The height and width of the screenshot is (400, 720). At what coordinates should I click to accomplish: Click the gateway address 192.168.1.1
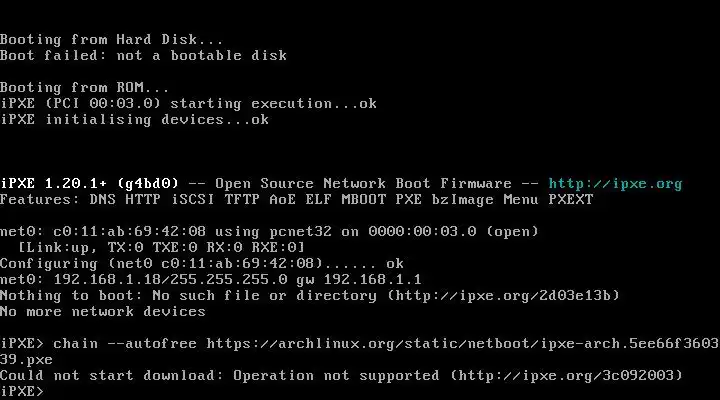pyautogui.click(x=372, y=279)
